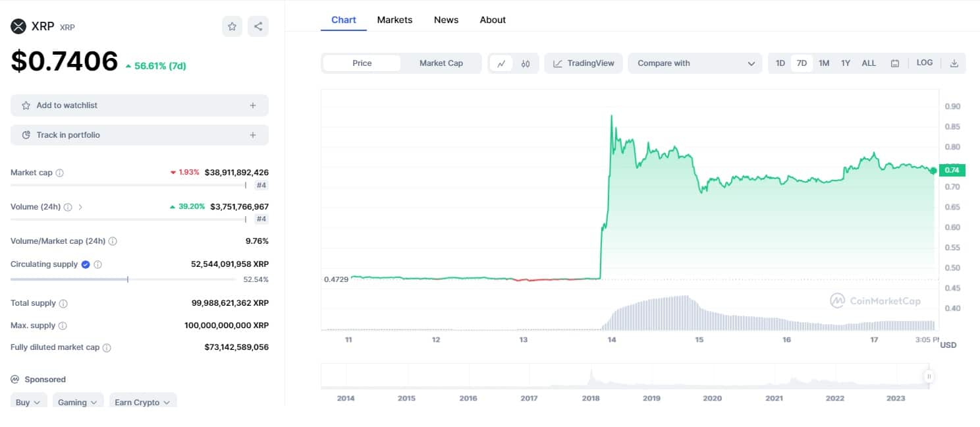Click the verified checkmark badge
Image resolution: width=980 pixels, height=427 pixels.
point(85,264)
